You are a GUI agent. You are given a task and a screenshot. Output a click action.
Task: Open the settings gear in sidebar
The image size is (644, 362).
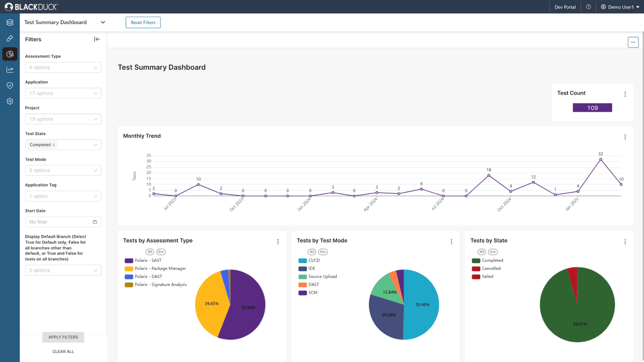[10, 101]
